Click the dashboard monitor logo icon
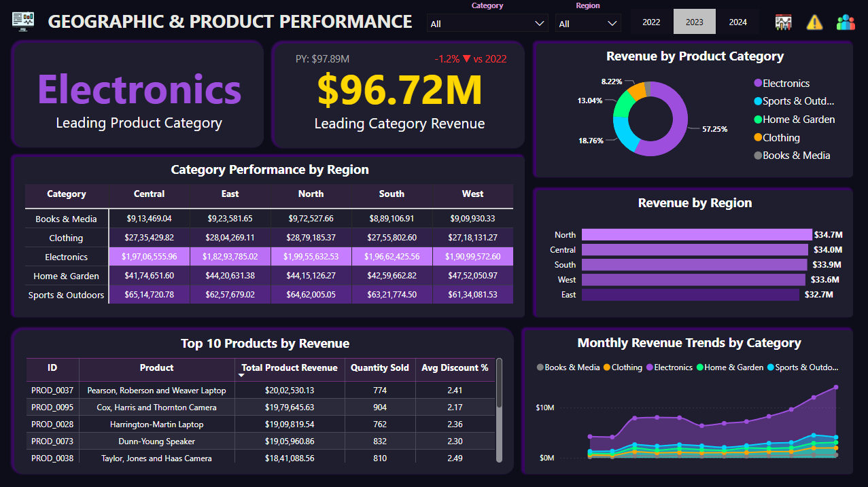868x487 pixels. [x=24, y=21]
